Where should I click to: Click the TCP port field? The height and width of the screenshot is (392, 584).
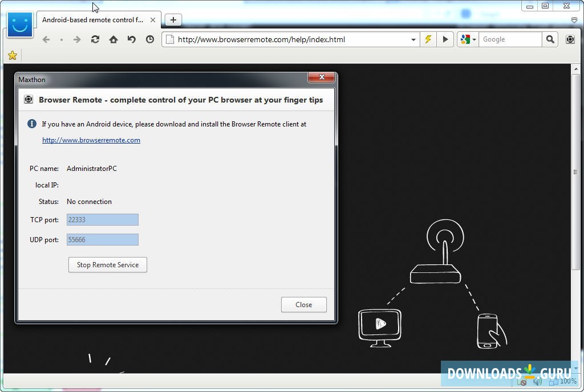pos(103,220)
